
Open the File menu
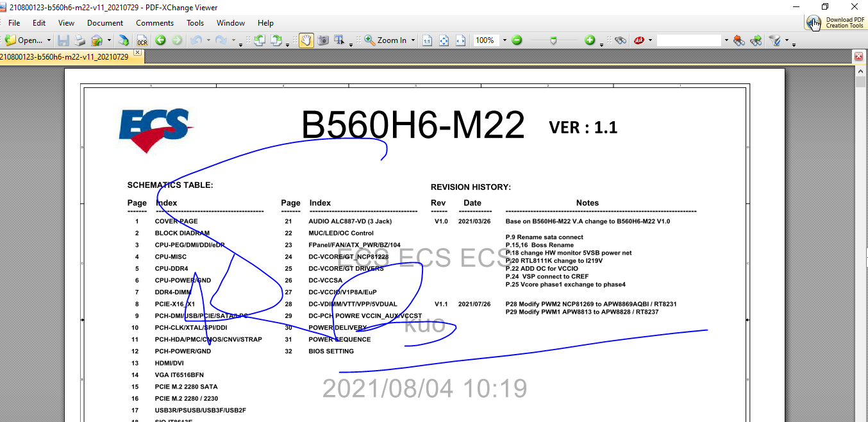[x=14, y=22]
